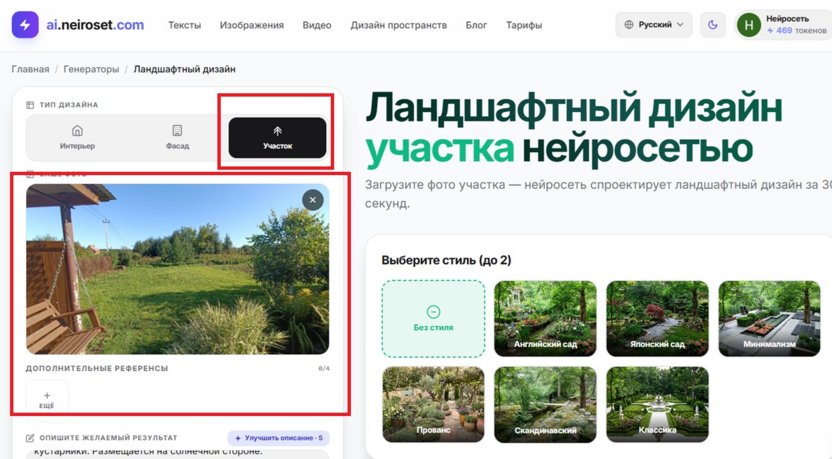Open the Дизайн пространств menu item
This screenshot has height=459, width=832.
pyautogui.click(x=398, y=25)
